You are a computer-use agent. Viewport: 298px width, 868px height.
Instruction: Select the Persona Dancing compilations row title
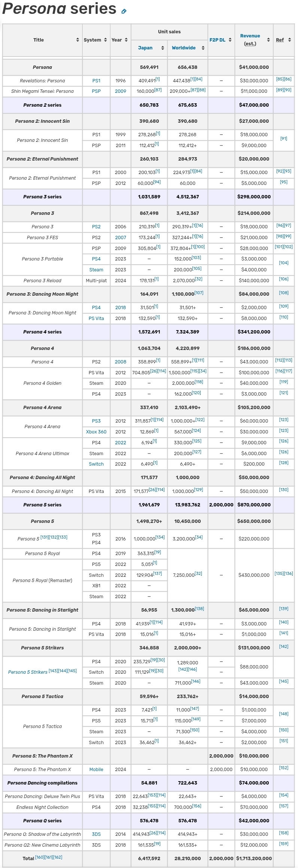pyautogui.click(x=42, y=783)
